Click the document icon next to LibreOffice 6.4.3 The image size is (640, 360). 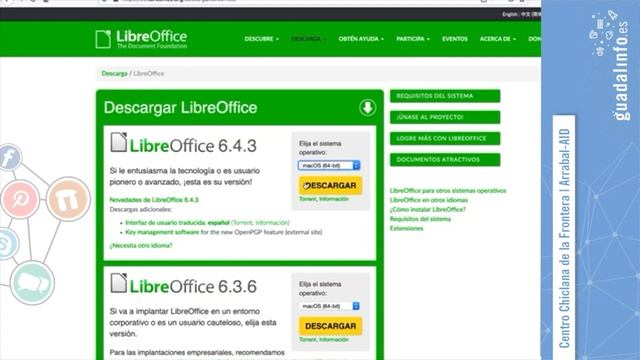point(118,142)
